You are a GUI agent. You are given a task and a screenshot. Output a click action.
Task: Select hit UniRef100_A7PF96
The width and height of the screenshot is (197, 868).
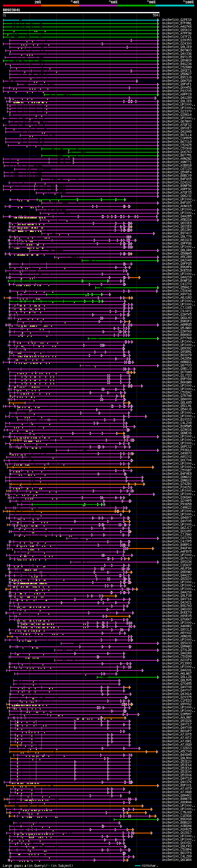(177, 33)
